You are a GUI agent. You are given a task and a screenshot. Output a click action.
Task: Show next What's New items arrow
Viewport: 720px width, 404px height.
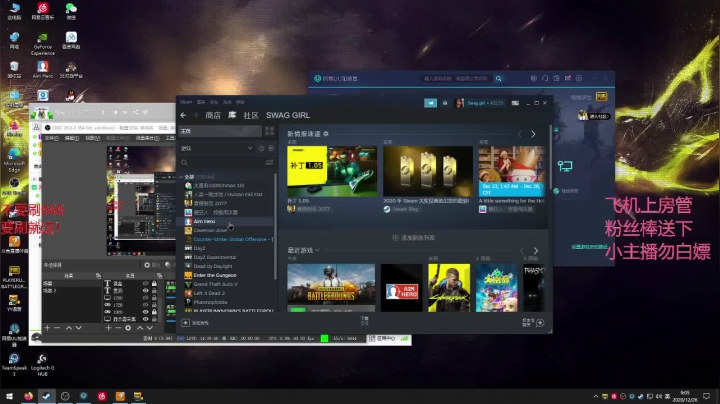pyautogui.click(x=533, y=134)
